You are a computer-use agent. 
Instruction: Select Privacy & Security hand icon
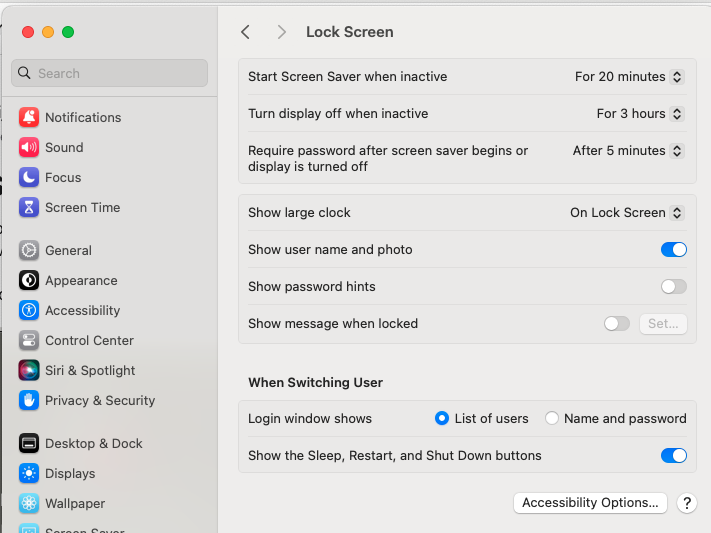pos(29,400)
